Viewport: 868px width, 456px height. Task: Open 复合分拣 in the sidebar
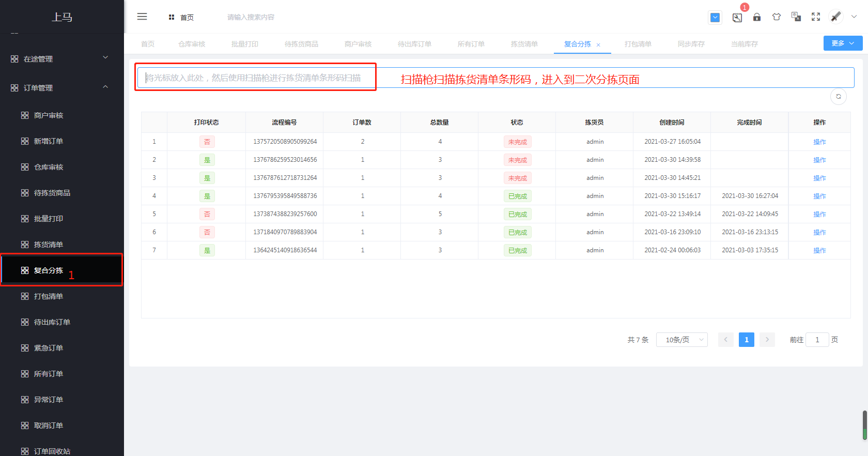coord(62,270)
